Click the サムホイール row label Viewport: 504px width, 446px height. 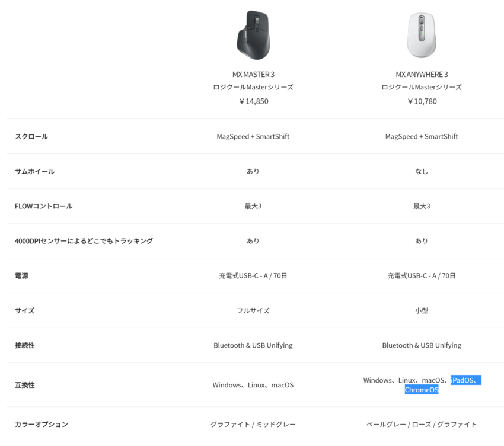click(x=35, y=171)
